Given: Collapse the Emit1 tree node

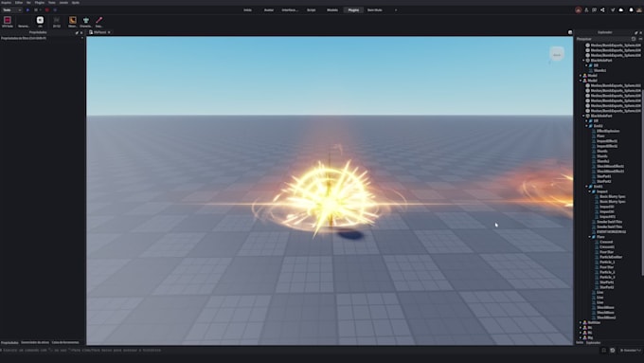Looking at the screenshot, I should click(587, 186).
